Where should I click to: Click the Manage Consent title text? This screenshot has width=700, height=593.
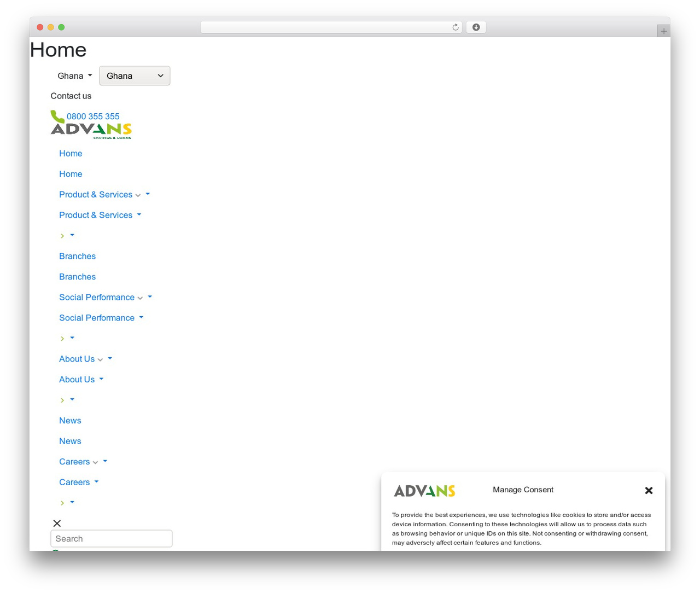click(523, 490)
